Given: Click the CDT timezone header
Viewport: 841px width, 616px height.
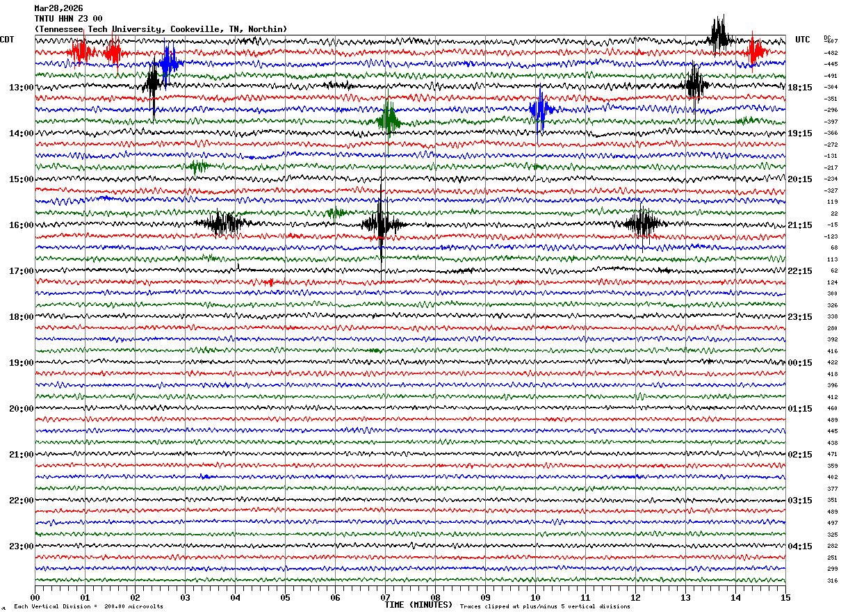Looking at the screenshot, I should click(7, 40).
